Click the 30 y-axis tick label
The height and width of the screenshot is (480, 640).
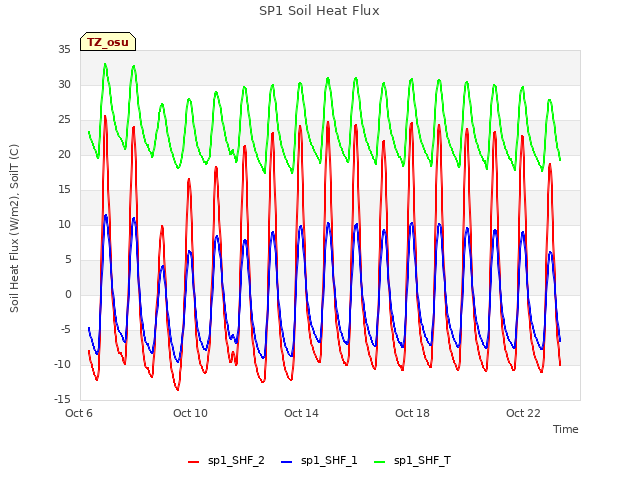[x=64, y=85]
